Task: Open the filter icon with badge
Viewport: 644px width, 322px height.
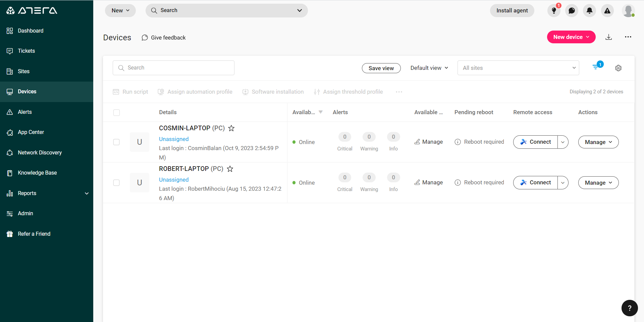Action: click(x=596, y=67)
